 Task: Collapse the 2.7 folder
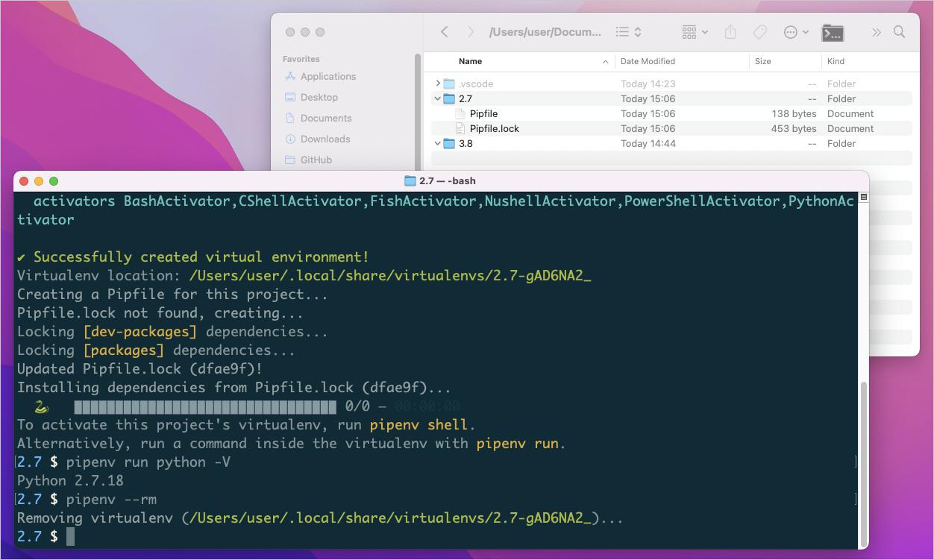pyautogui.click(x=438, y=98)
